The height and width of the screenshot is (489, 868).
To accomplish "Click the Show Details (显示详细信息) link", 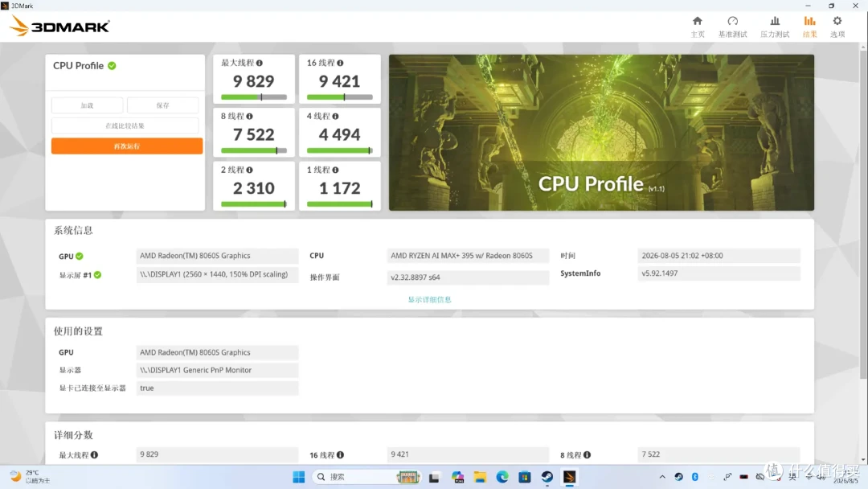I will 429,300.
